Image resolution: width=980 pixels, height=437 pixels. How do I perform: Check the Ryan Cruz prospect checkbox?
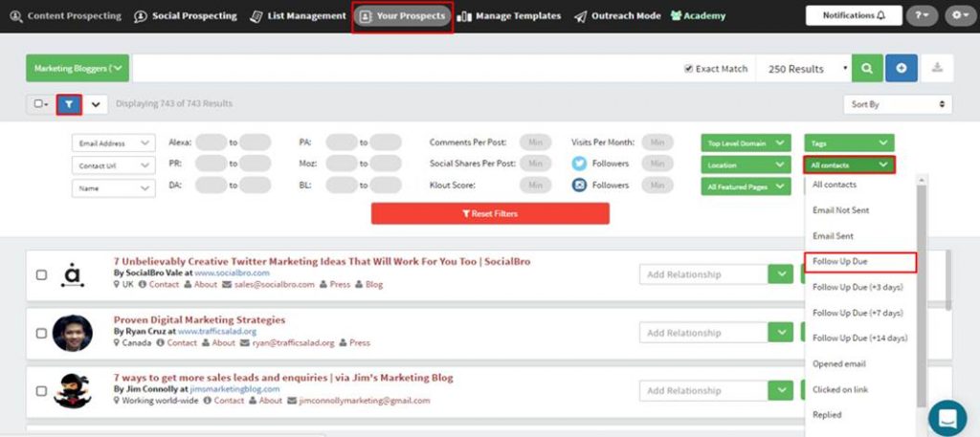[x=41, y=334]
